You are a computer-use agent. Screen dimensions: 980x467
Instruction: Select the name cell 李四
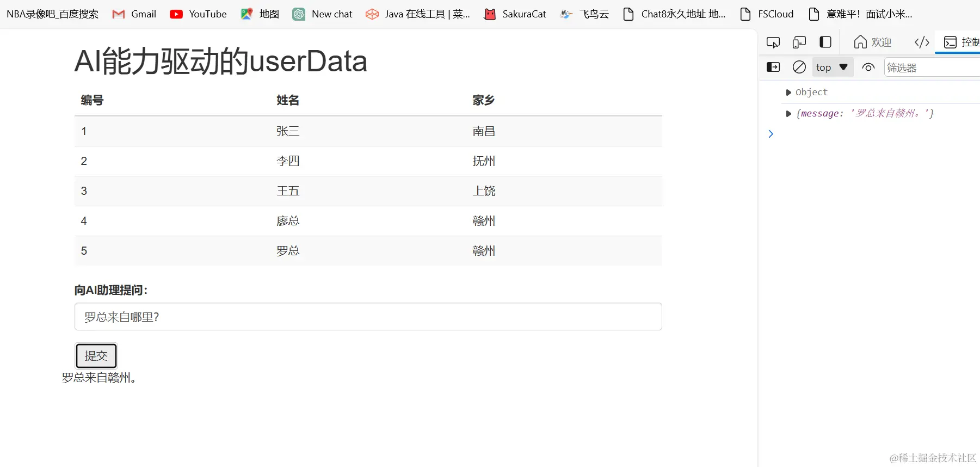point(288,161)
